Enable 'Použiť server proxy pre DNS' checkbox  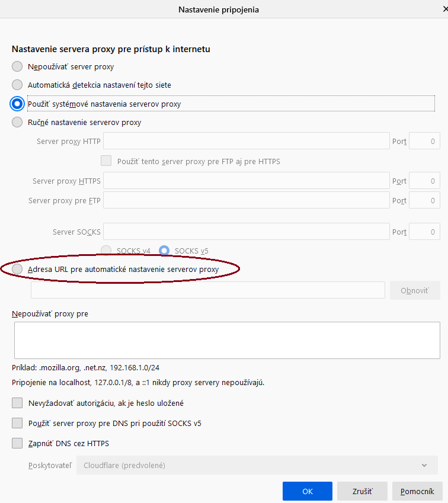(x=17, y=423)
